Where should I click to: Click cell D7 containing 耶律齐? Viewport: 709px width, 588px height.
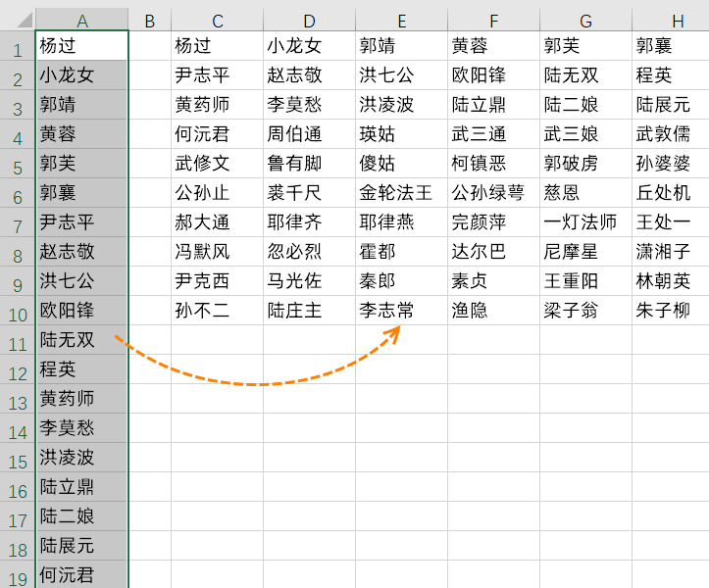point(310,221)
